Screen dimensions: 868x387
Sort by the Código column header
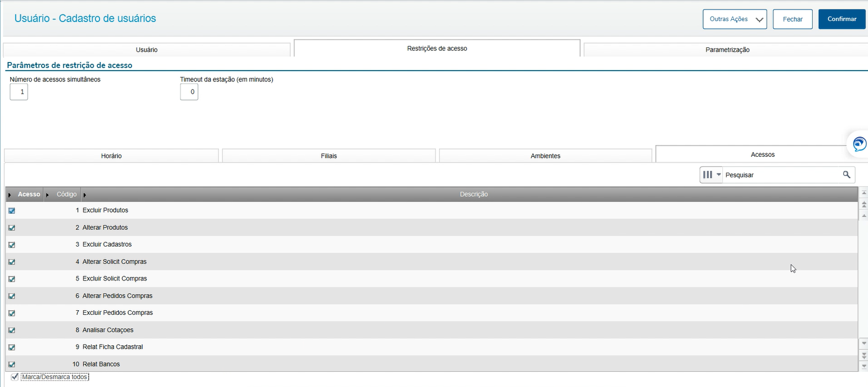[67, 194]
